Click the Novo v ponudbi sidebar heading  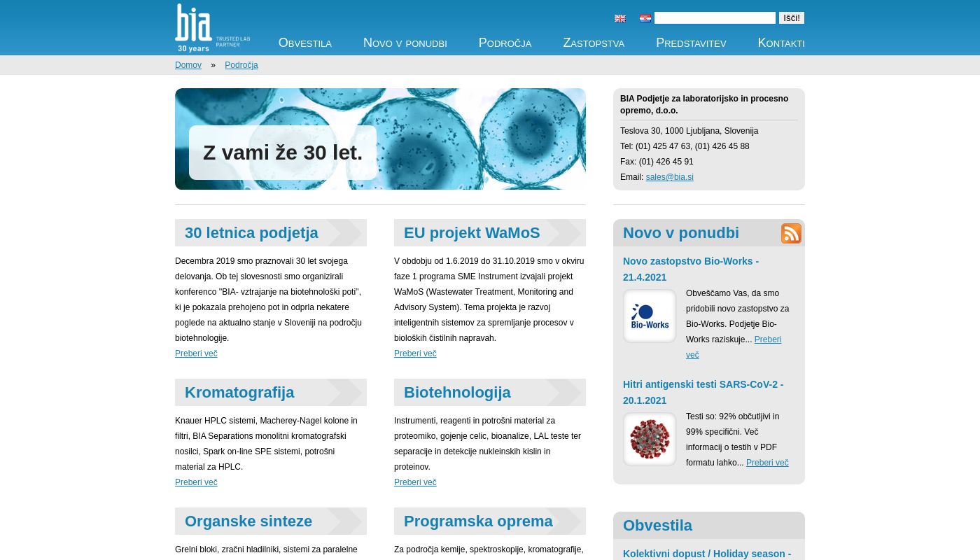click(x=681, y=233)
